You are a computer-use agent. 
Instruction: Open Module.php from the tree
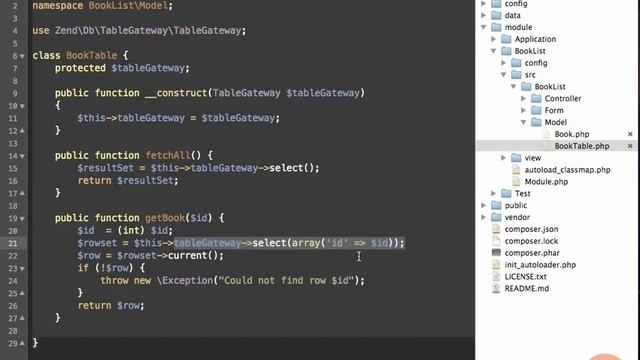[546, 182]
